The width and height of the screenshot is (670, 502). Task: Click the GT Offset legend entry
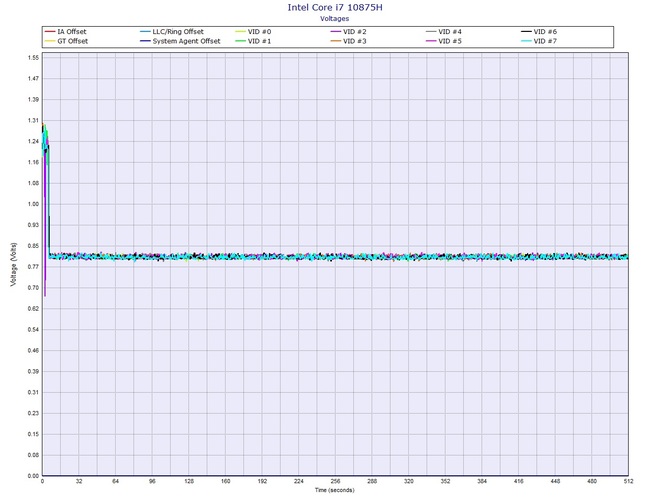(67, 41)
